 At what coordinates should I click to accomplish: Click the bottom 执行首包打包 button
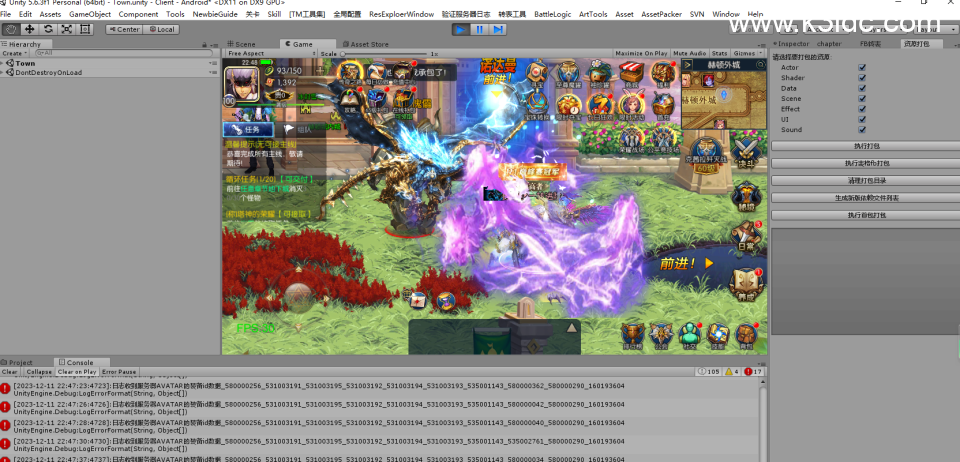click(x=866, y=215)
